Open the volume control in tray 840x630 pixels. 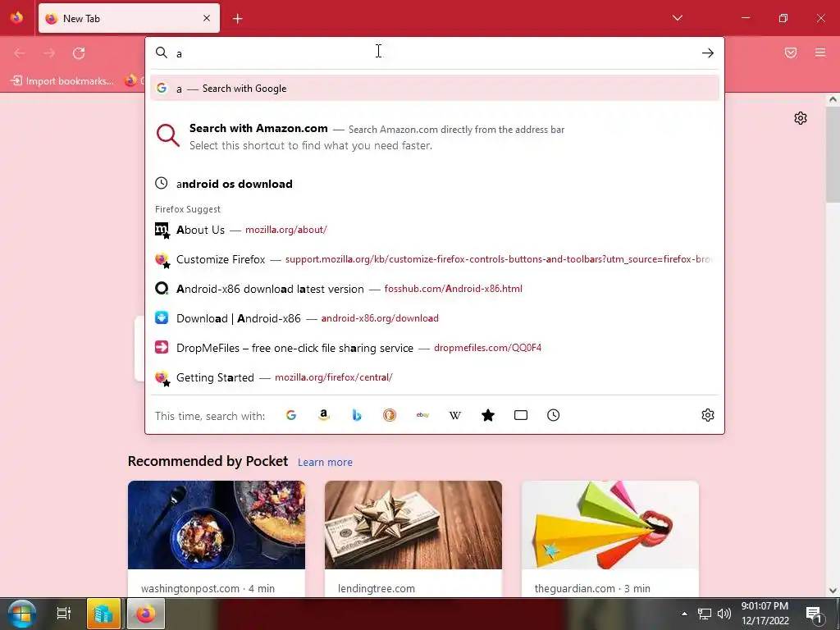pos(724,614)
